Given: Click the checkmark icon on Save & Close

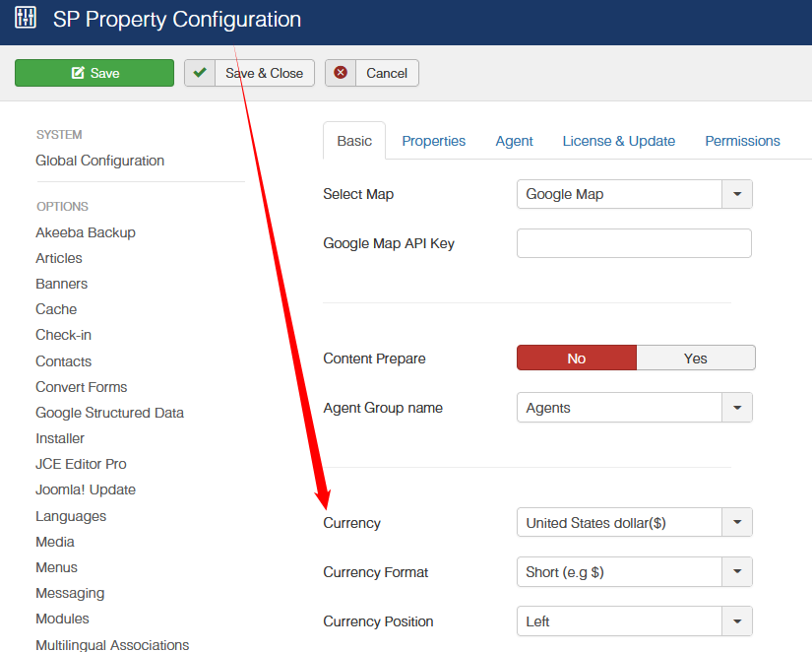Looking at the screenshot, I should pyautogui.click(x=200, y=73).
